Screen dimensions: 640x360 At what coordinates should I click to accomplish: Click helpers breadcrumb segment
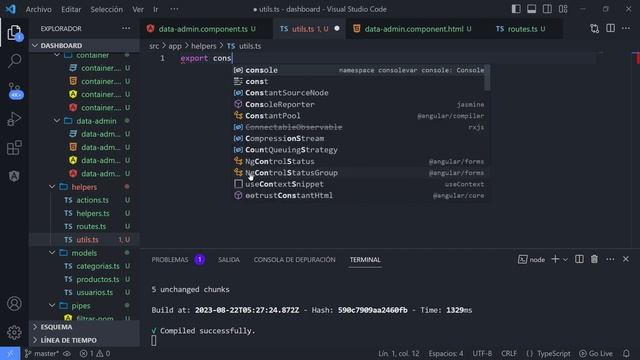(203, 46)
